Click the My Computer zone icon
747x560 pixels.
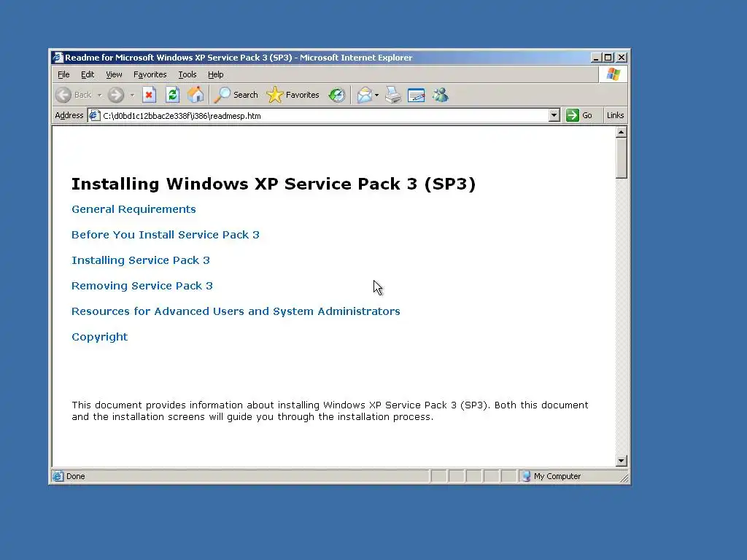pos(527,476)
